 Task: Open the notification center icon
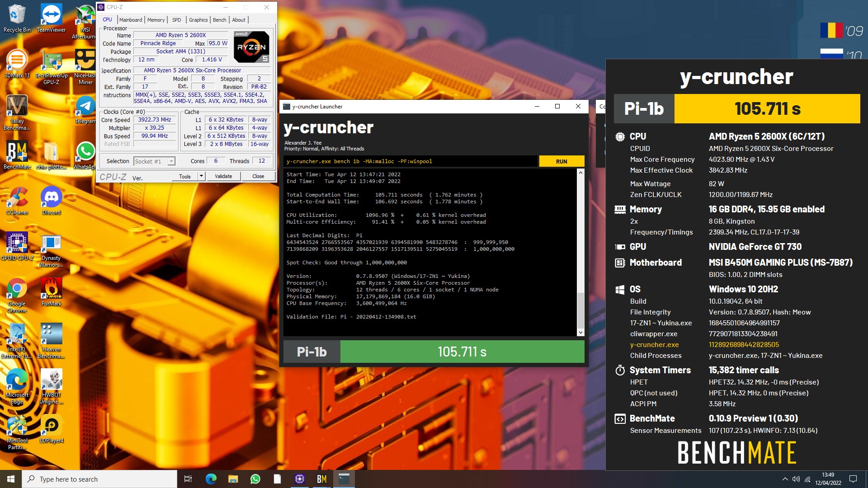point(853,479)
